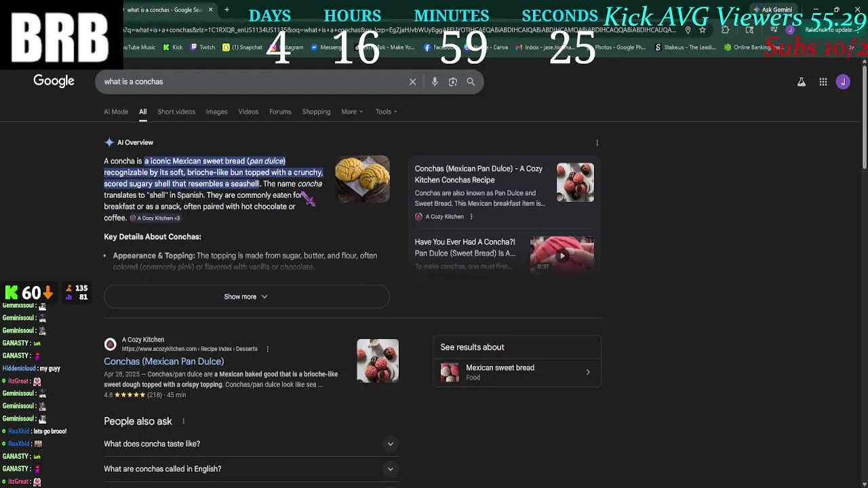Open People also ask three-dot menu

[x=183, y=422]
